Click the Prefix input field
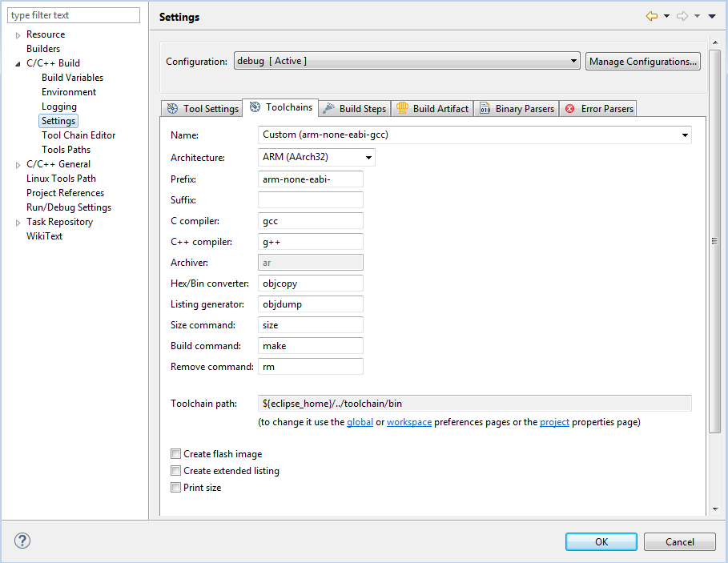 (311, 179)
